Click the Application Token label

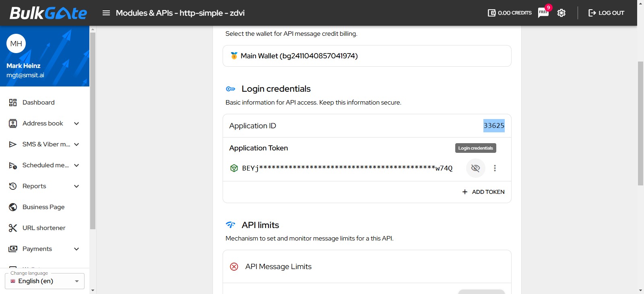258,148
